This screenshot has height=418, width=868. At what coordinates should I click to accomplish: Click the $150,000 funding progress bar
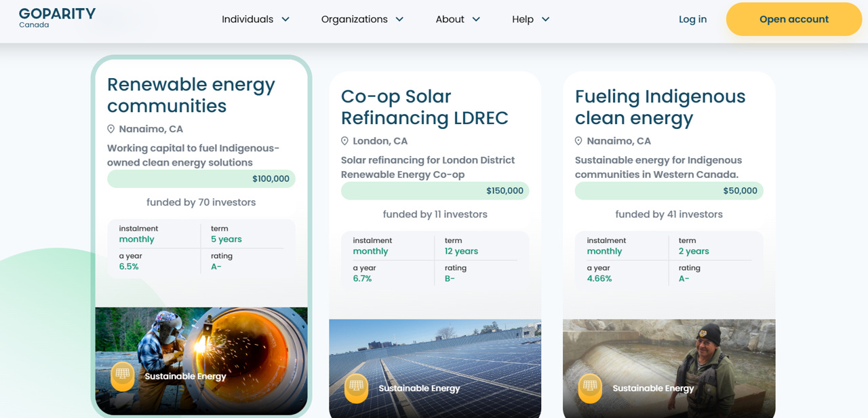point(435,191)
